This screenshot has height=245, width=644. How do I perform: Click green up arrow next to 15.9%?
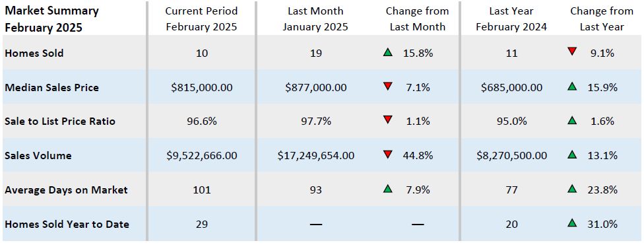click(x=571, y=87)
